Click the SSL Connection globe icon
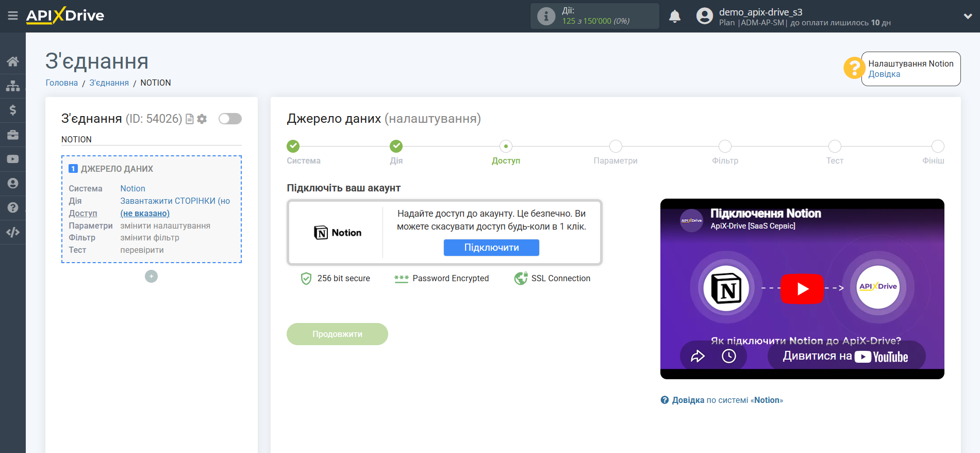 coord(521,279)
